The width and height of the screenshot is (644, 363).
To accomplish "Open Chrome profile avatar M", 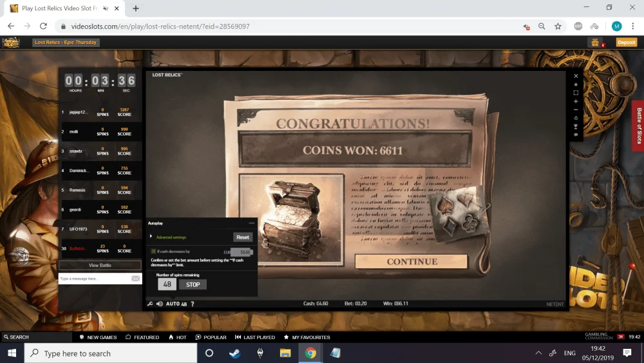I will pyautogui.click(x=616, y=26).
